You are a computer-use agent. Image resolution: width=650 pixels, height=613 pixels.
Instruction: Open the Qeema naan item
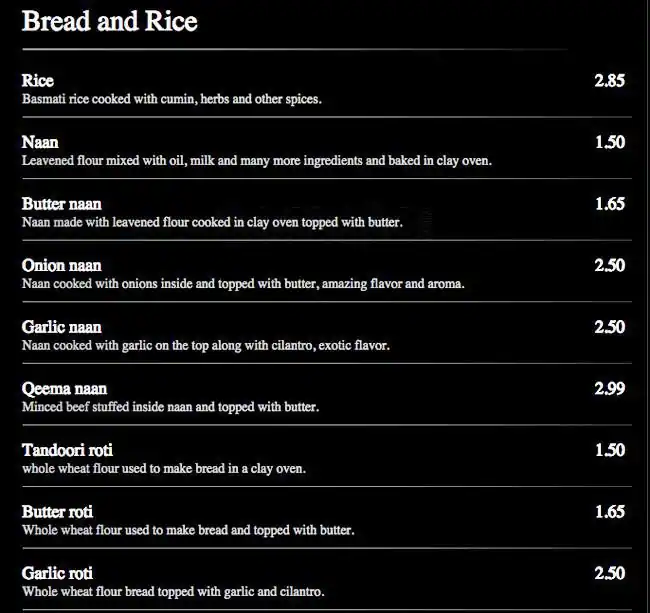(64, 389)
